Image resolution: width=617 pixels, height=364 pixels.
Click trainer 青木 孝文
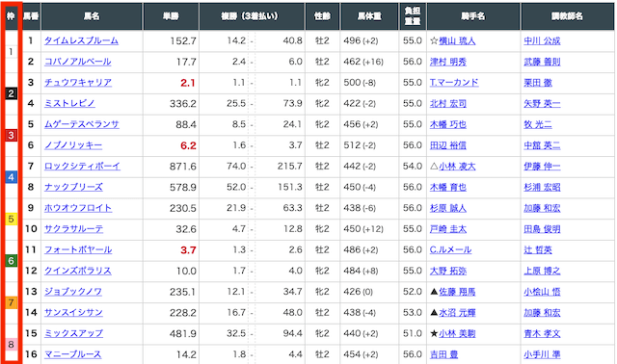542,333
